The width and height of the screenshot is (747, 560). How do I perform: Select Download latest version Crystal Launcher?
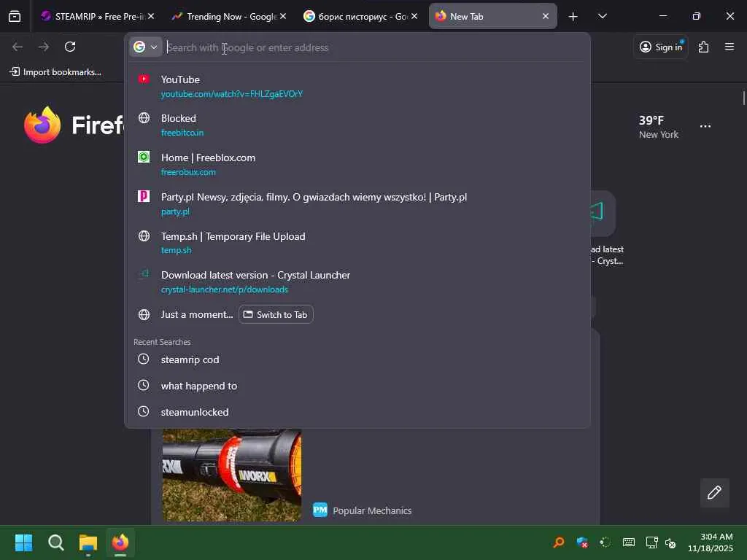coord(357,282)
